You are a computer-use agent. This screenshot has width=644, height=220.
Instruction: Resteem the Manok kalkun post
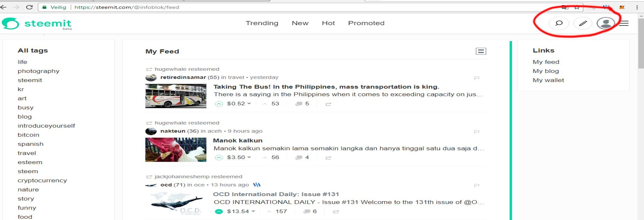328,158
